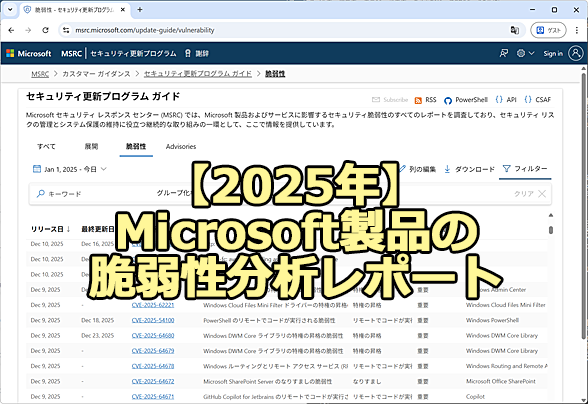Click 'なりすまし' impact cell
The image size is (588, 404).
coord(367,381)
